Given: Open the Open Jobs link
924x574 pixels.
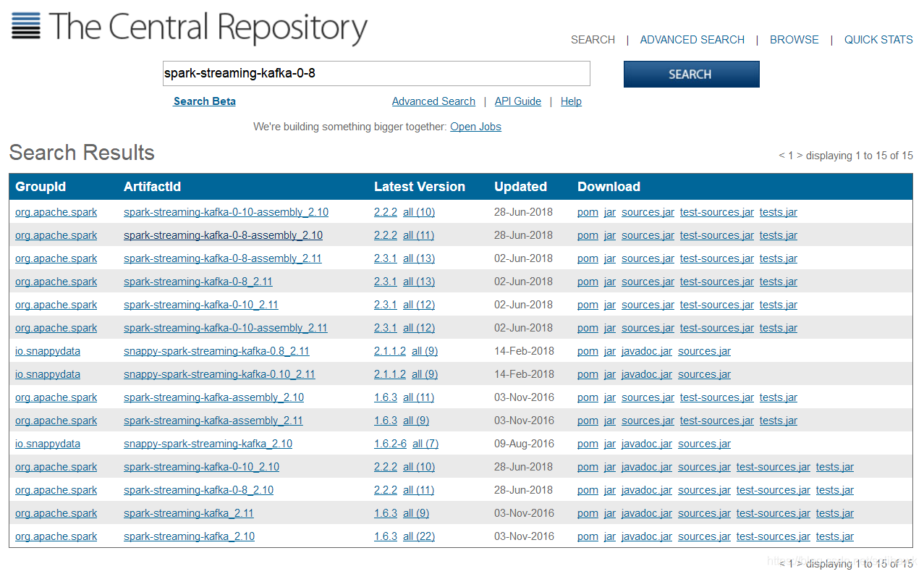Looking at the screenshot, I should tap(475, 127).
